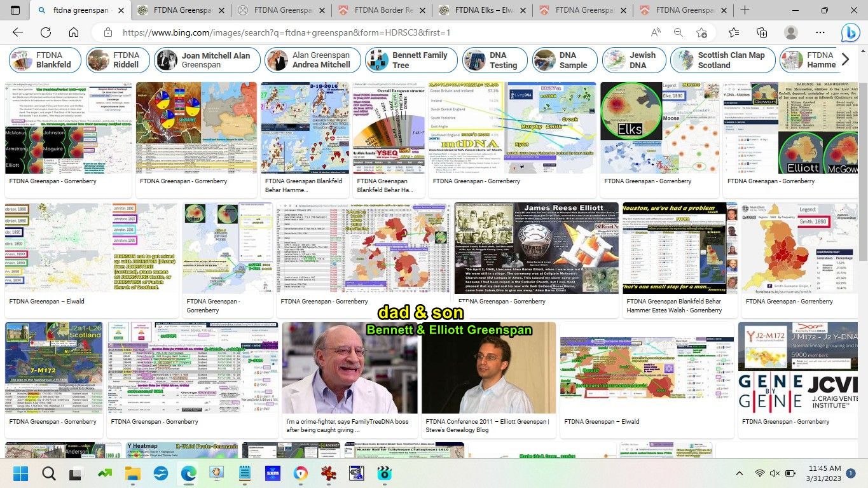Select Jewish DNA related search
Image resolution: width=868 pixels, height=488 pixels.
coord(634,60)
